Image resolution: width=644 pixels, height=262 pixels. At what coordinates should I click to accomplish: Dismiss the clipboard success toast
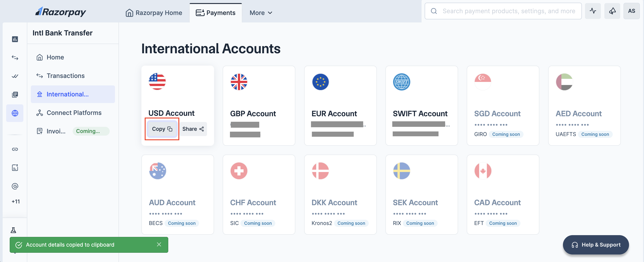coord(159,245)
